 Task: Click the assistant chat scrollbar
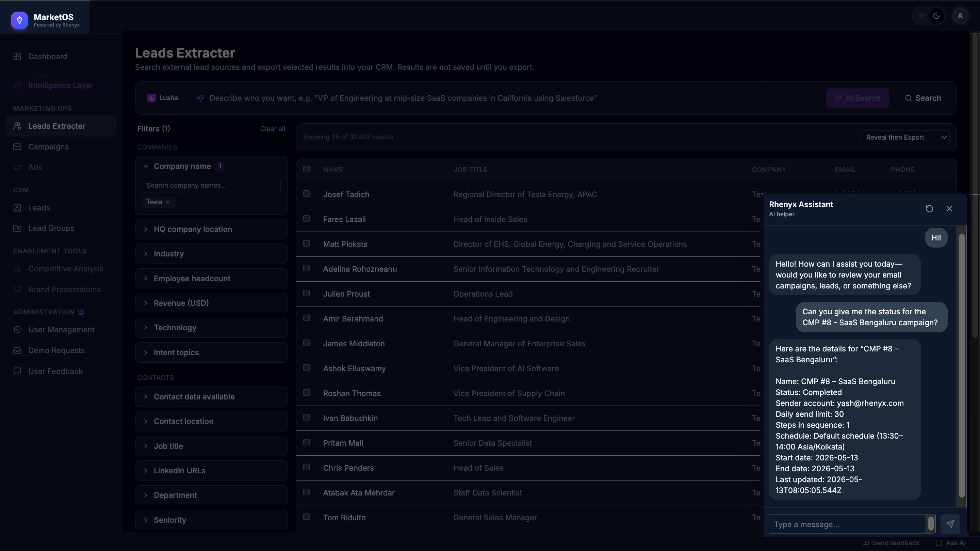pos(962,365)
